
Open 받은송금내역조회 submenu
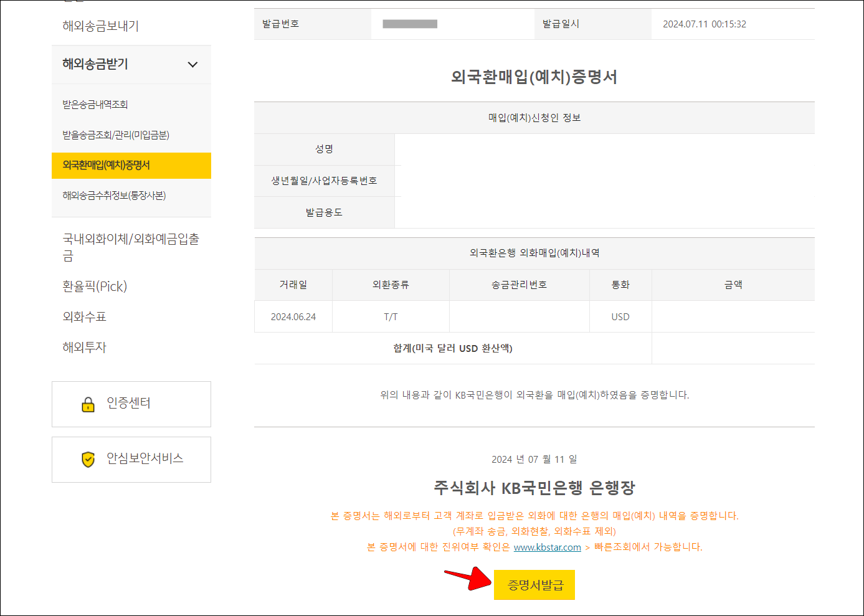coord(95,105)
